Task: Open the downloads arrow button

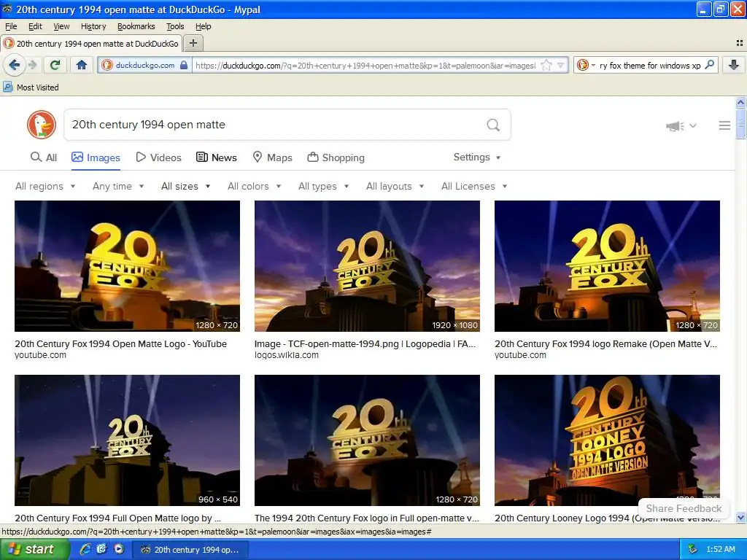Action: pos(734,65)
